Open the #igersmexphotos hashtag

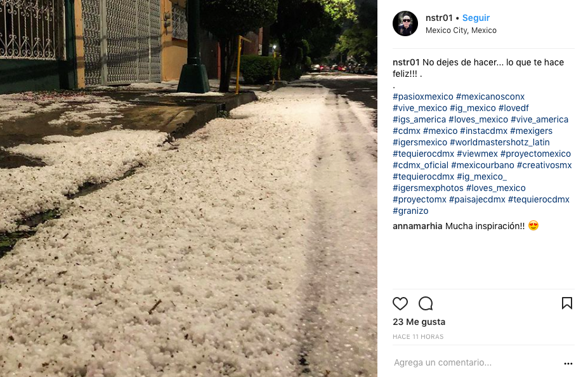pyautogui.click(x=428, y=188)
